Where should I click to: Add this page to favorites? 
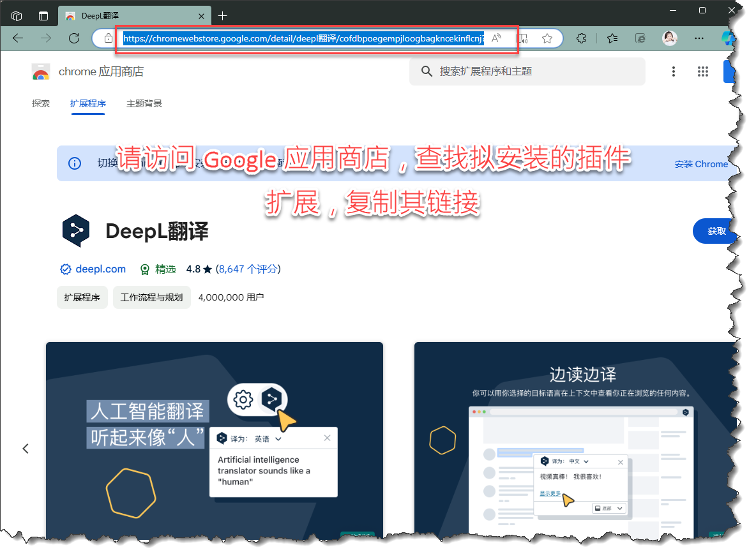pyautogui.click(x=547, y=38)
